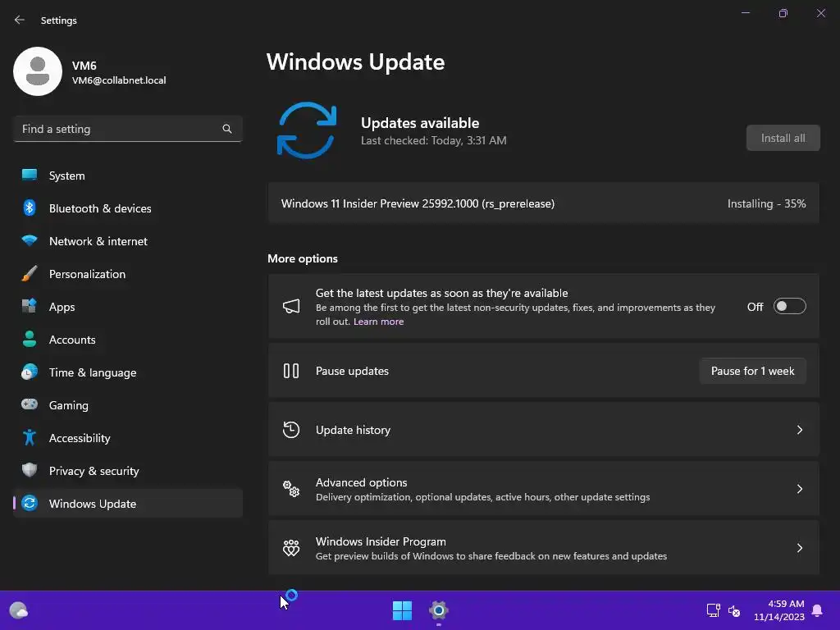Click VM6@collabnet.local account text
Screen dimensions: 840x630
coord(119,80)
